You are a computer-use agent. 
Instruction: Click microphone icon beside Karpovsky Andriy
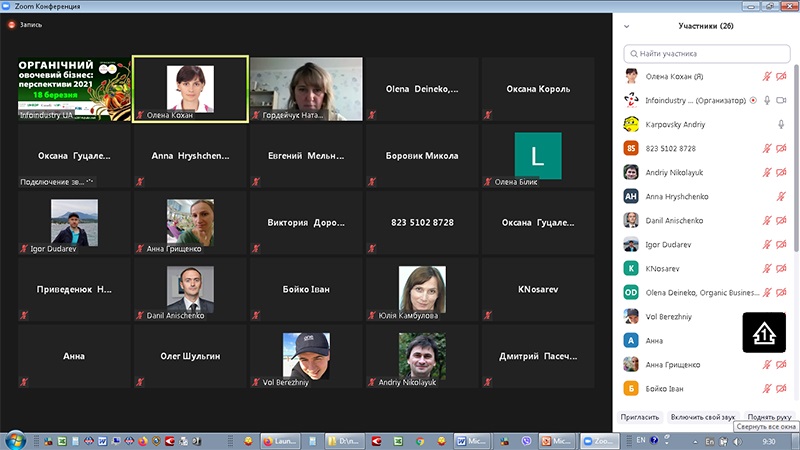781,124
